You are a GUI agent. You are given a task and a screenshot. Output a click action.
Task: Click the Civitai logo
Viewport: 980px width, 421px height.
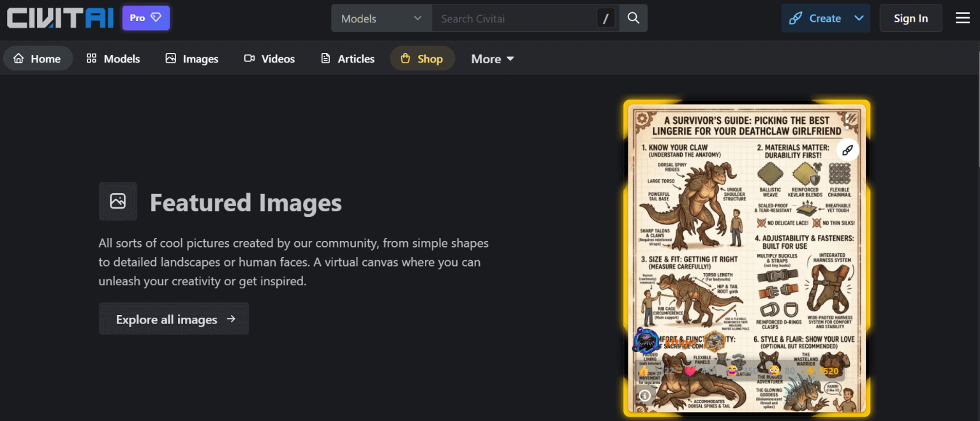pos(61,18)
